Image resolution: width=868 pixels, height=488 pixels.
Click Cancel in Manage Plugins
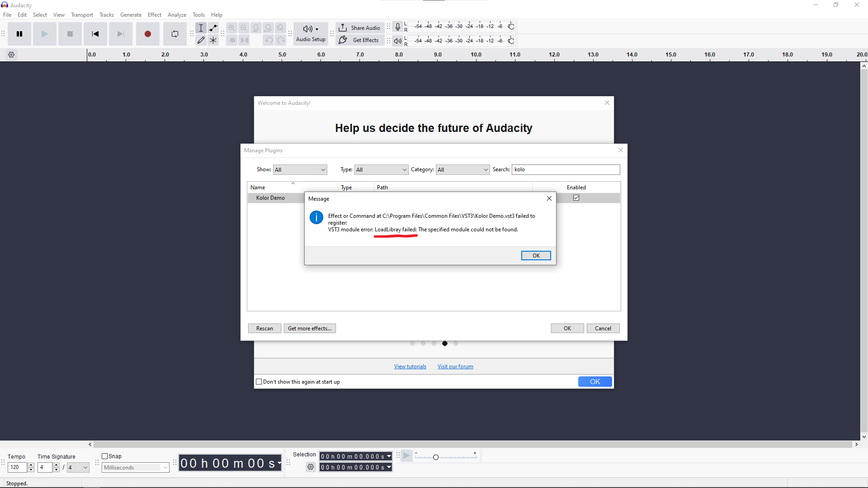click(x=603, y=328)
